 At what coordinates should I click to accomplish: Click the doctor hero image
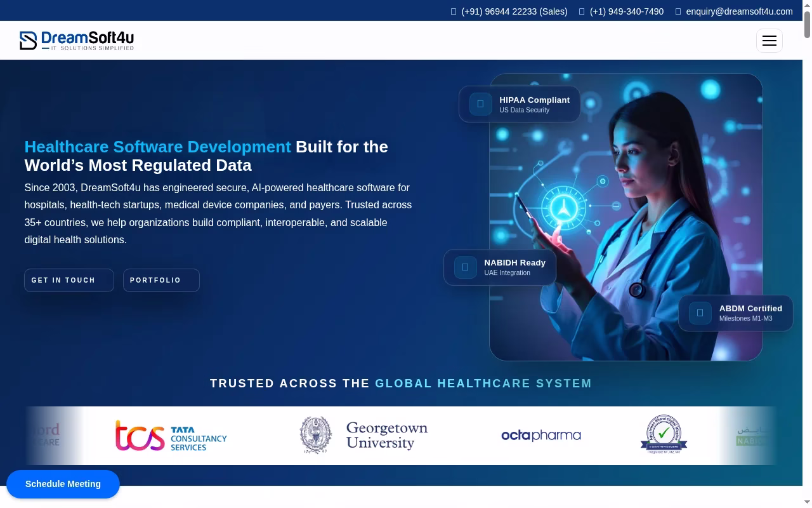[x=625, y=217]
